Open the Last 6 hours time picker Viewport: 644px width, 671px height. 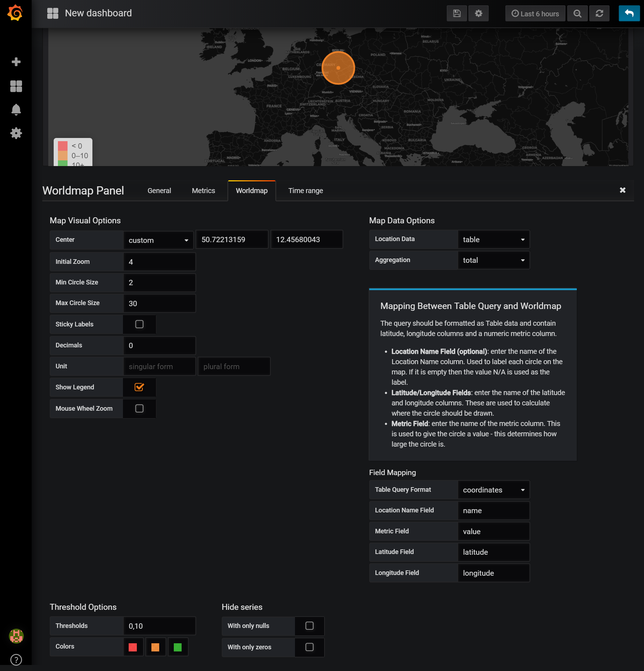pos(535,13)
